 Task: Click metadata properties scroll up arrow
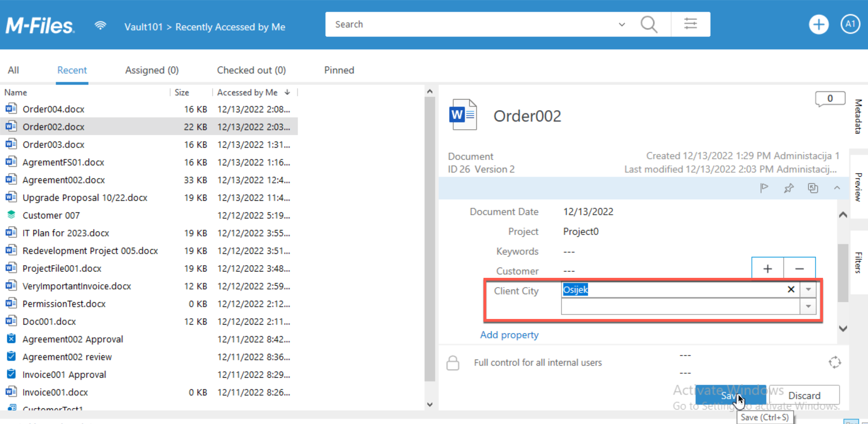click(x=843, y=215)
